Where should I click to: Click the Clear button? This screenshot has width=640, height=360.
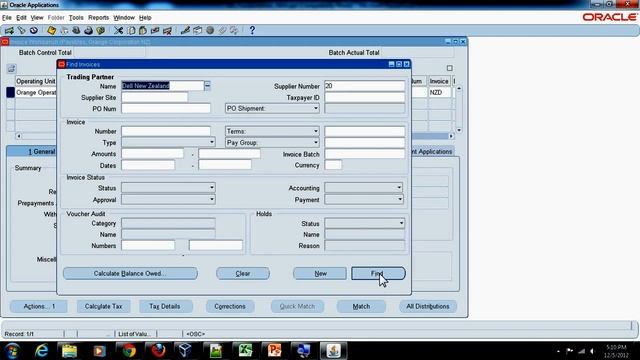[243, 273]
